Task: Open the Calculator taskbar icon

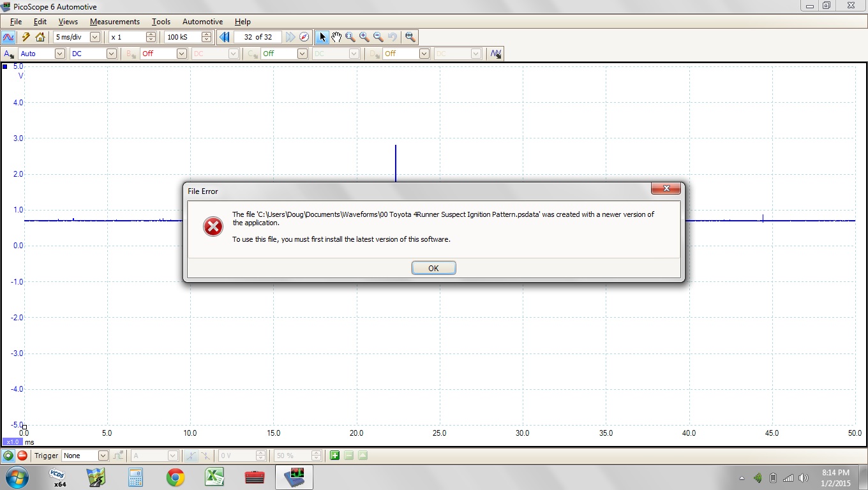Action: [x=135, y=477]
